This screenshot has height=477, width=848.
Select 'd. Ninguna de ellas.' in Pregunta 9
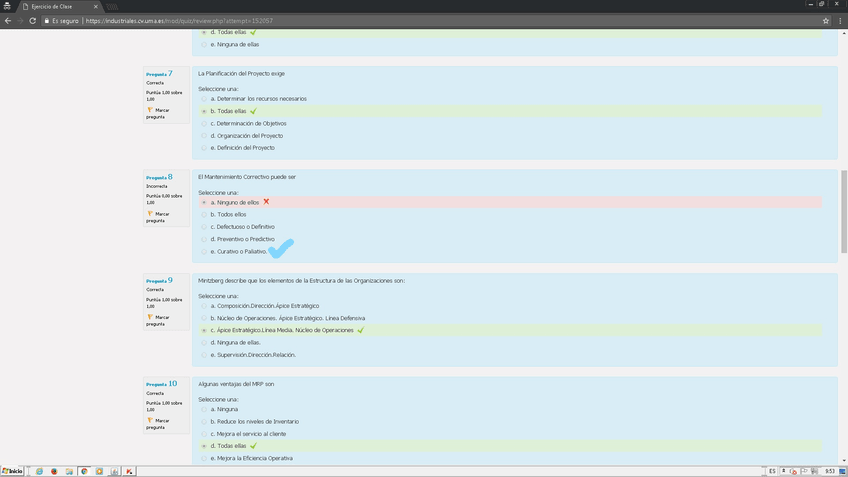204,342
